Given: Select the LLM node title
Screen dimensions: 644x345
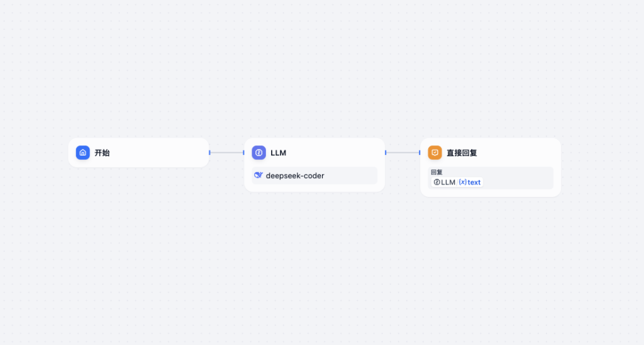Looking at the screenshot, I should point(278,152).
